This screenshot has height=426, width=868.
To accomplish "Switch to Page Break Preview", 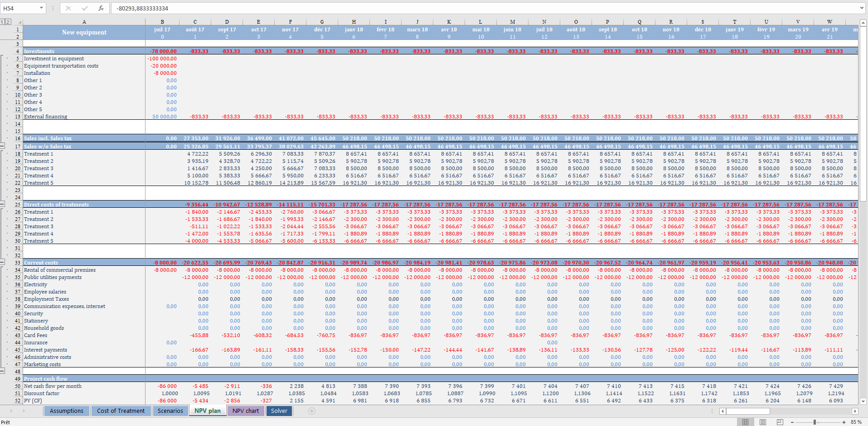I will 780,422.
